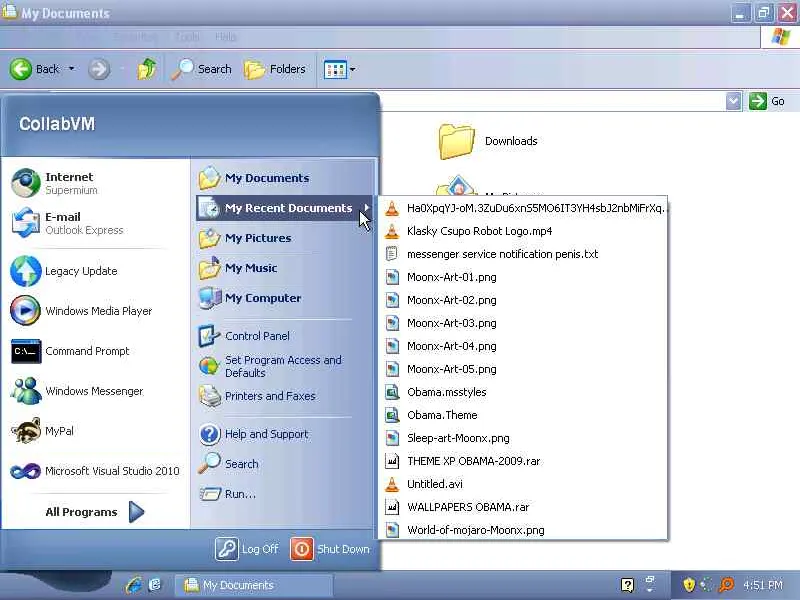Click Internet Explorer quick launch icon
Image resolution: width=800 pixels, height=600 pixels.
click(x=134, y=585)
